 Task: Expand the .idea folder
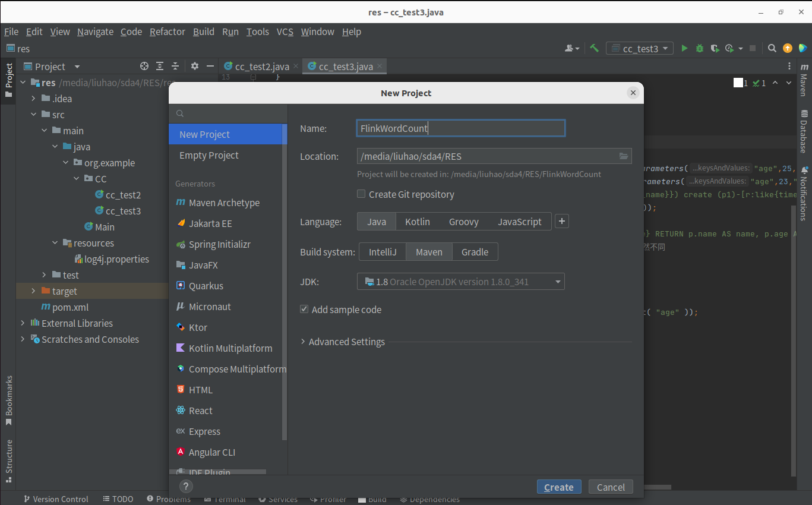[x=34, y=99]
